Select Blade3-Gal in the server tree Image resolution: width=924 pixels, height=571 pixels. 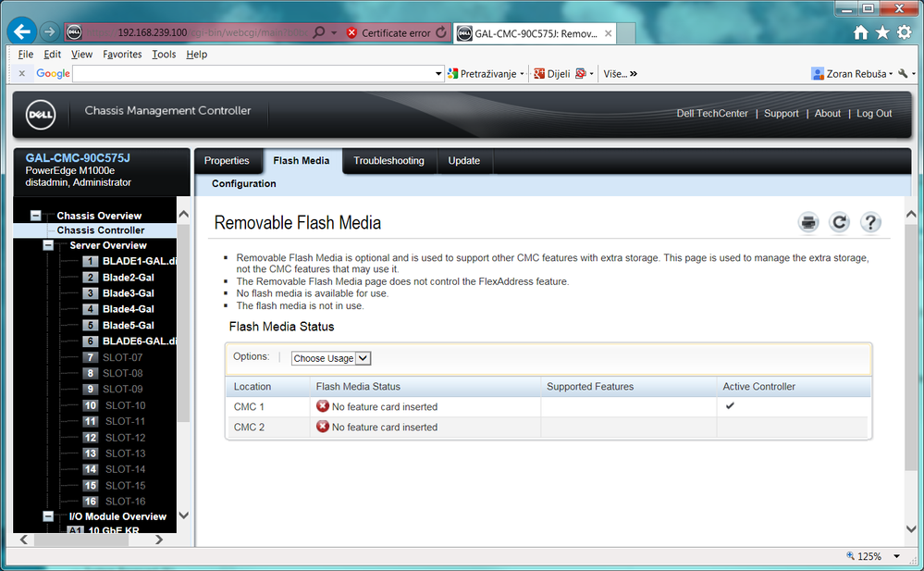coord(129,293)
